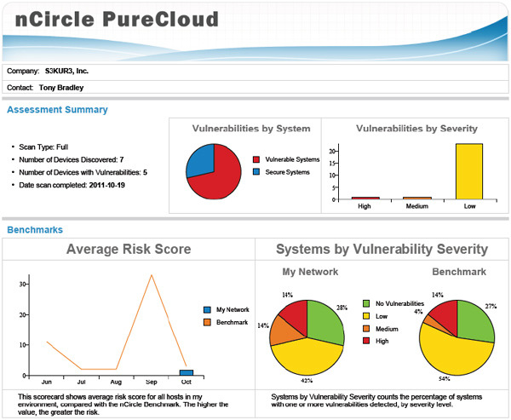Select the yellow slice of Benchmark pie
Viewport: 511px width, 420px height.
pyautogui.click(x=455, y=355)
